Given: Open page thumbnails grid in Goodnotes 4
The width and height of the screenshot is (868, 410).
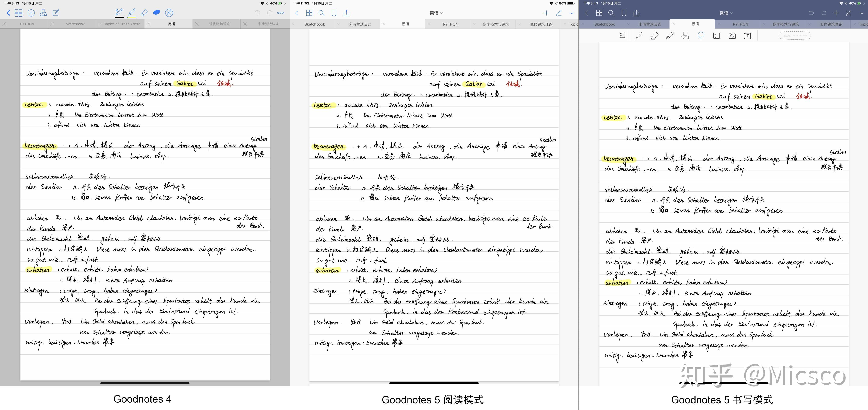Looking at the screenshot, I should click(x=19, y=13).
